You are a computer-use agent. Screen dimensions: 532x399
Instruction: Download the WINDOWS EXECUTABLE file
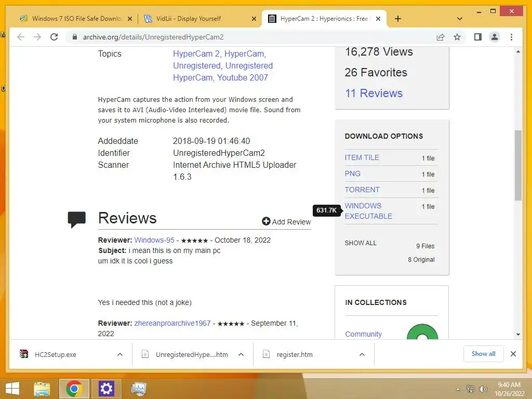point(368,211)
